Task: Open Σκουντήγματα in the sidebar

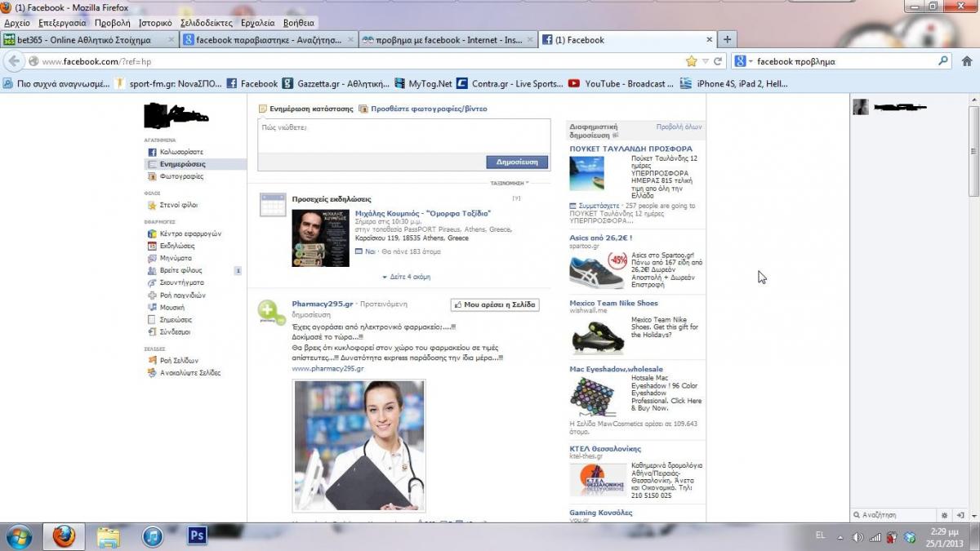Action: coord(181,282)
